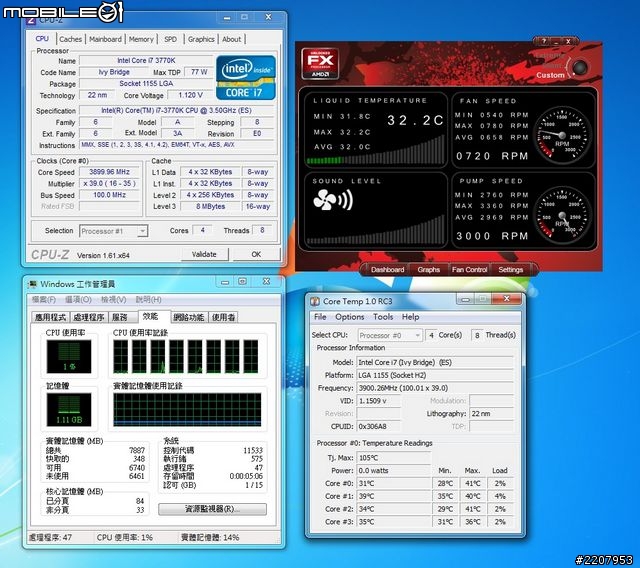Screen dimensions: 640x568
Task: Open the 選項(O) menu in Task Manager
Action: pos(78,300)
